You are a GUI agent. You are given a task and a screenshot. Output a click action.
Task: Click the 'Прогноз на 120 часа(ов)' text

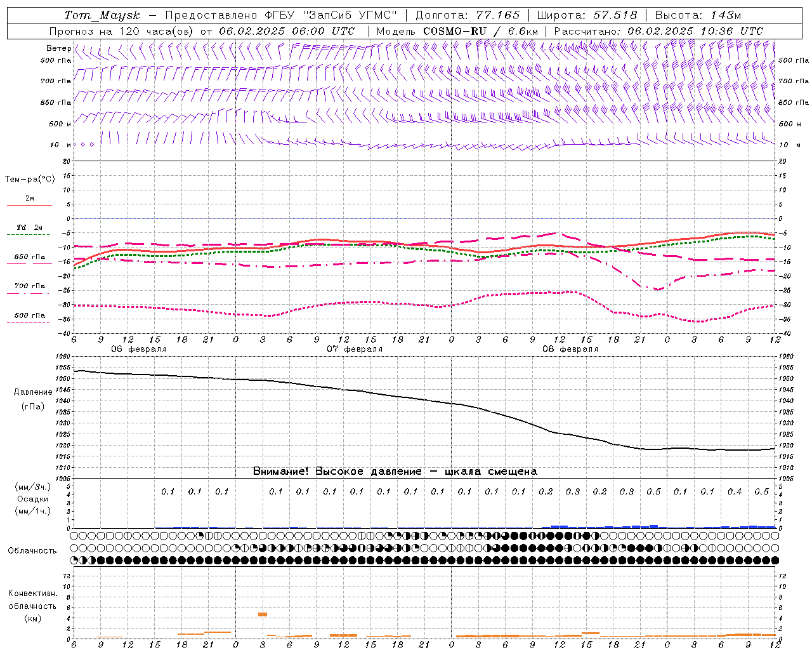[122, 31]
